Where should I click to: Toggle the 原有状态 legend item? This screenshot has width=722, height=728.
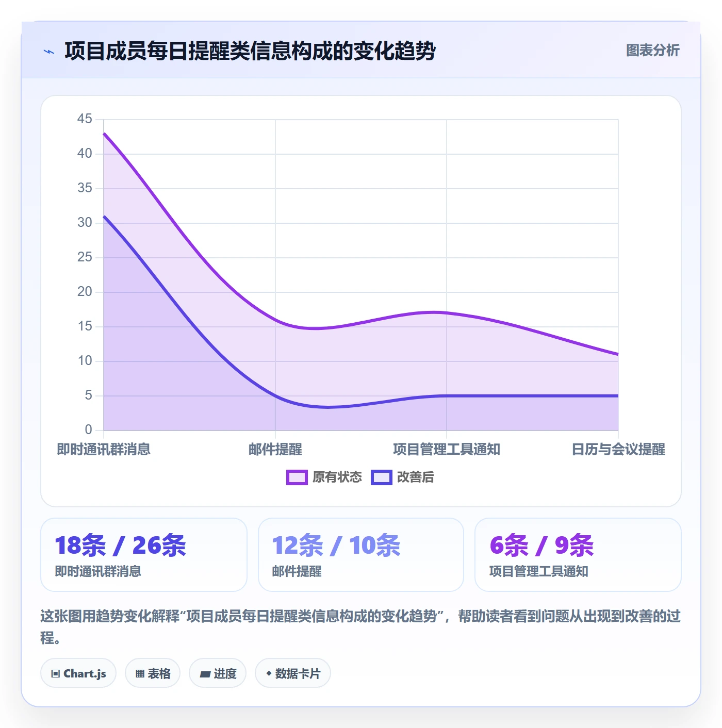[x=324, y=477]
